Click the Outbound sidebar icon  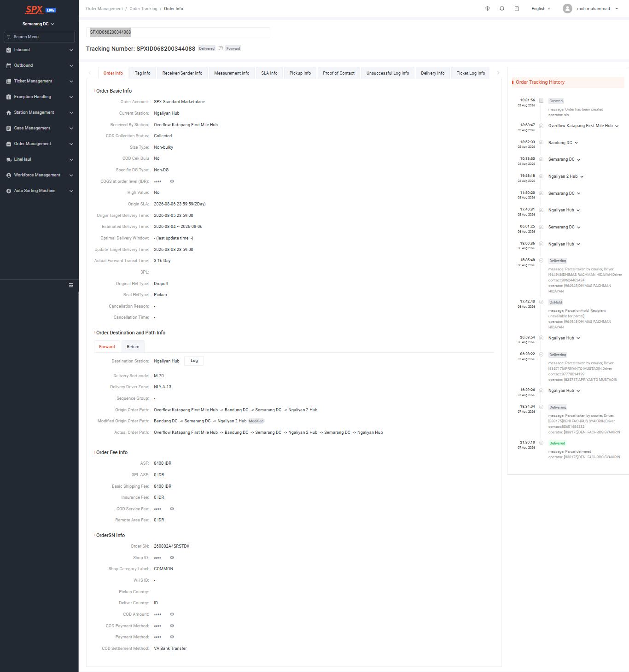tap(9, 65)
